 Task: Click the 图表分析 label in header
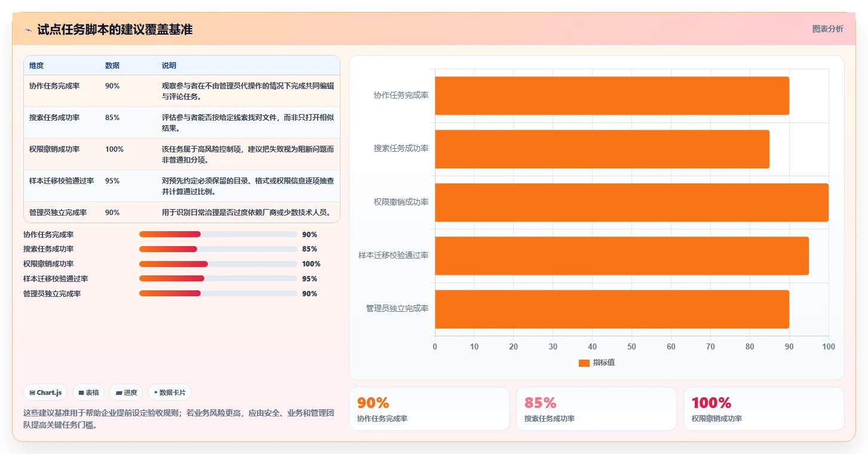coord(827,29)
